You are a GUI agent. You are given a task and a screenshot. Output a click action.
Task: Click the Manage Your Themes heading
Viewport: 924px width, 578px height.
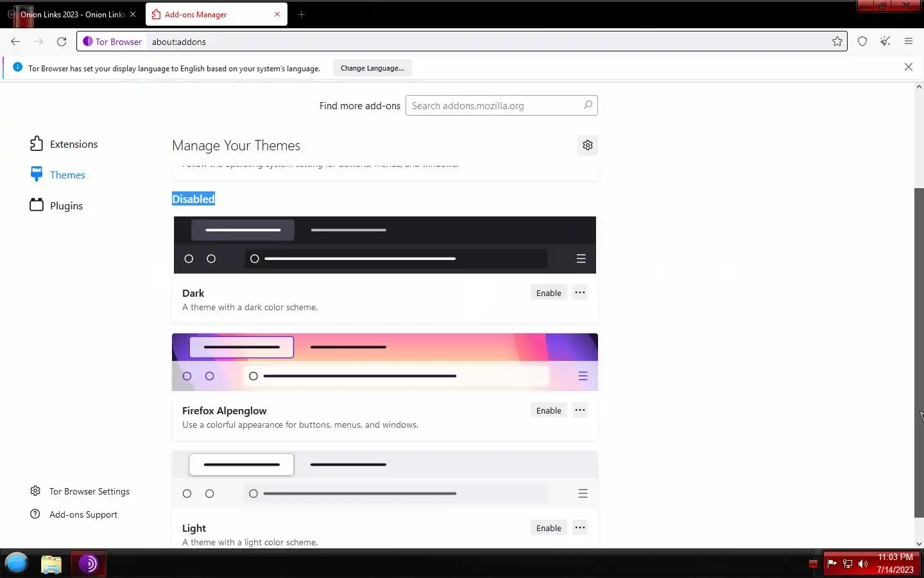[236, 146]
